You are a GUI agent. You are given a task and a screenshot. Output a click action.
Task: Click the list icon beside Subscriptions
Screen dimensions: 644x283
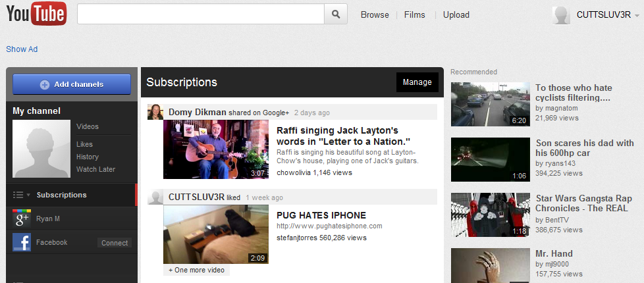(x=18, y=195)
